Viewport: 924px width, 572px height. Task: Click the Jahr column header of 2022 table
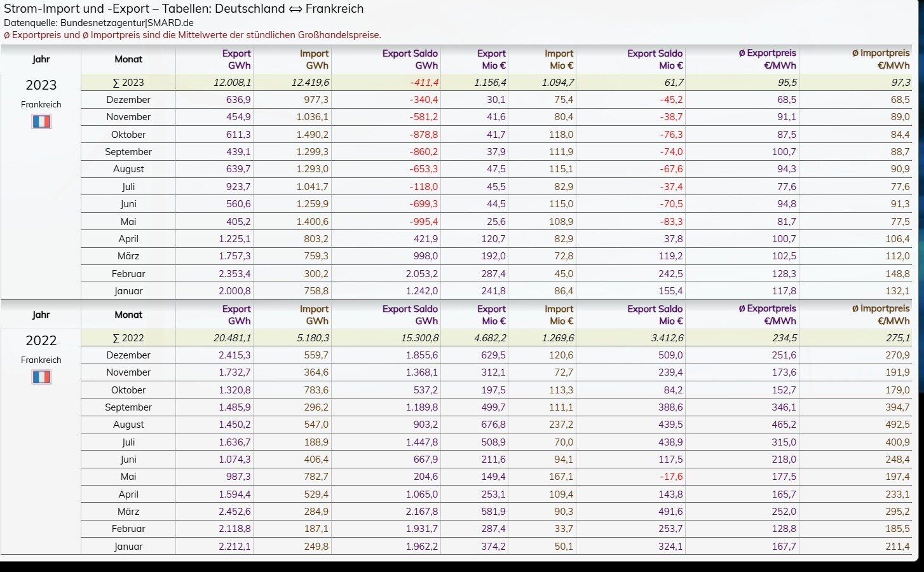coord(41,315)
